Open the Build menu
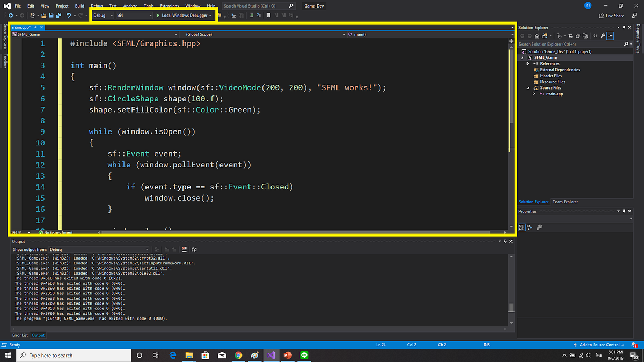Screen dimensions: 644x362 [x=79, y=6]
